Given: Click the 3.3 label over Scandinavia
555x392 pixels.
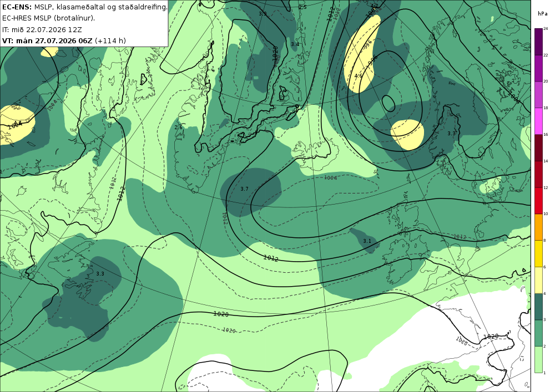Looking at the screenshot, I should coord(451,134).
